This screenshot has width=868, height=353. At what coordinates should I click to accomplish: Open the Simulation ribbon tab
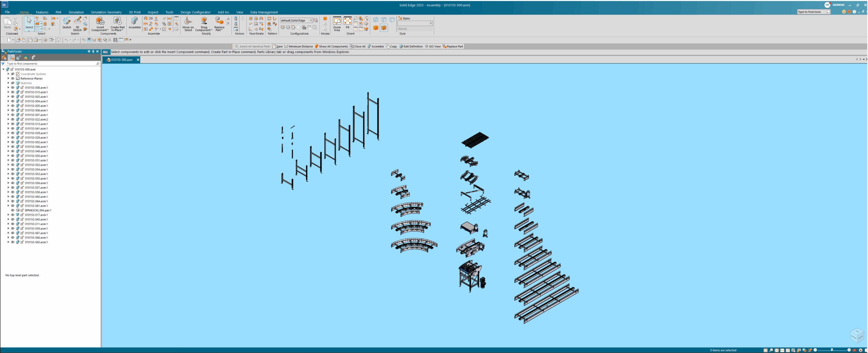[x=76, y=12]
